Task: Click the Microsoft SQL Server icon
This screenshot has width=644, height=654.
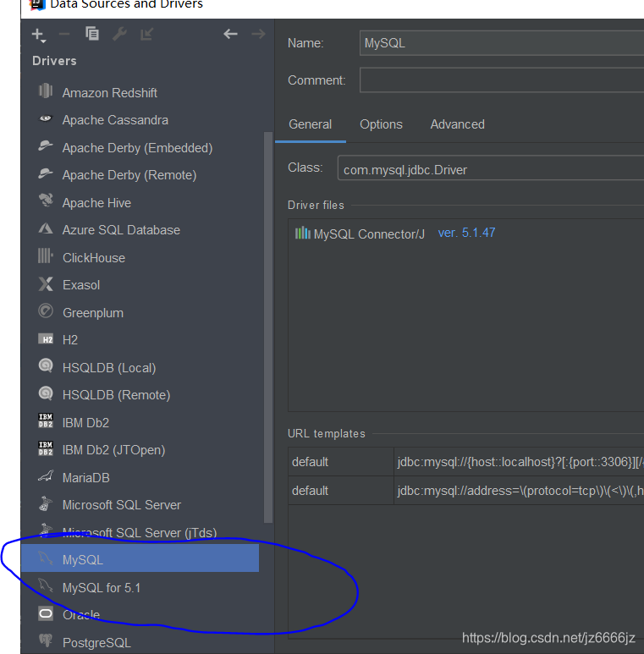Action: (46, 503)
